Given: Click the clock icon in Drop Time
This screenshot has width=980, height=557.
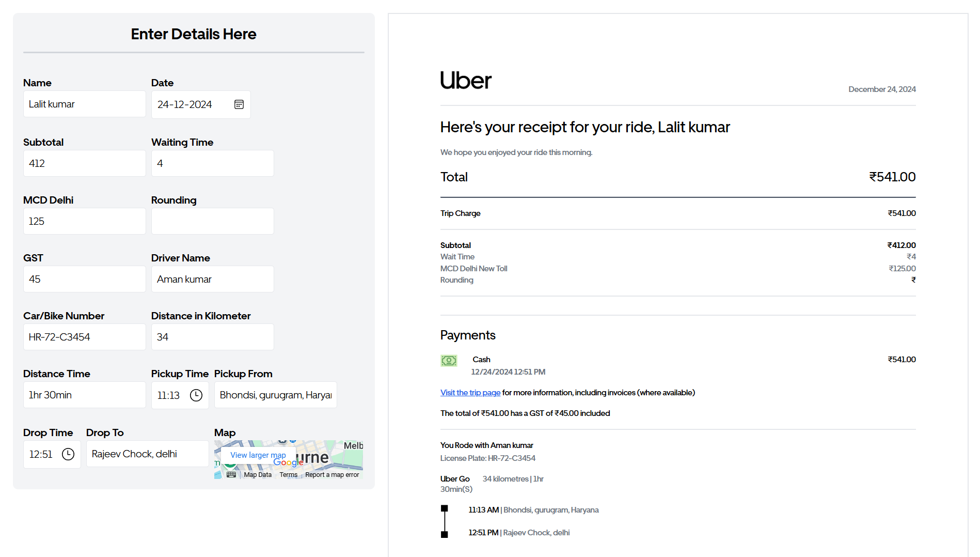Looking at the screenshot, I should click(68, 454).
